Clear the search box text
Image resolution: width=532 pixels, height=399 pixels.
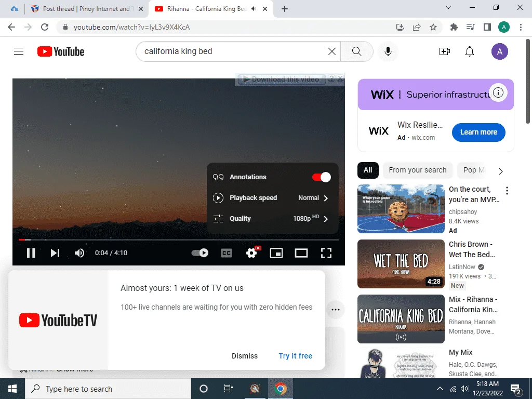tap(332, 51)
